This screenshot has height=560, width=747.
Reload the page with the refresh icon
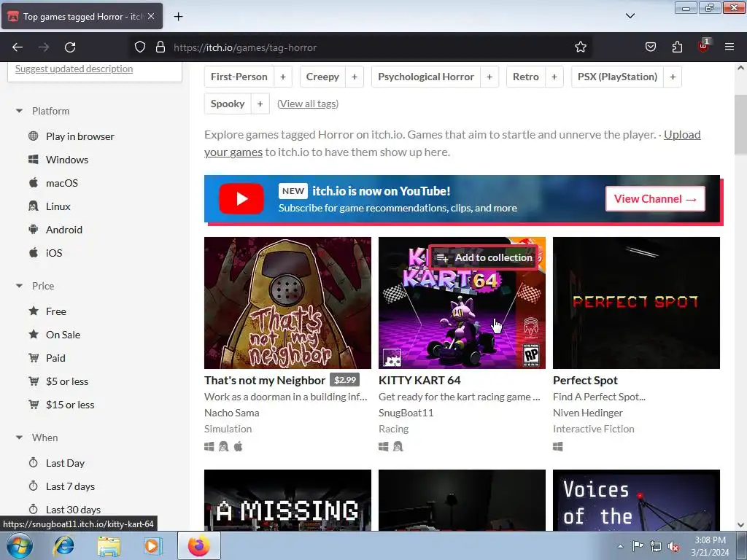tap(70, 47)
